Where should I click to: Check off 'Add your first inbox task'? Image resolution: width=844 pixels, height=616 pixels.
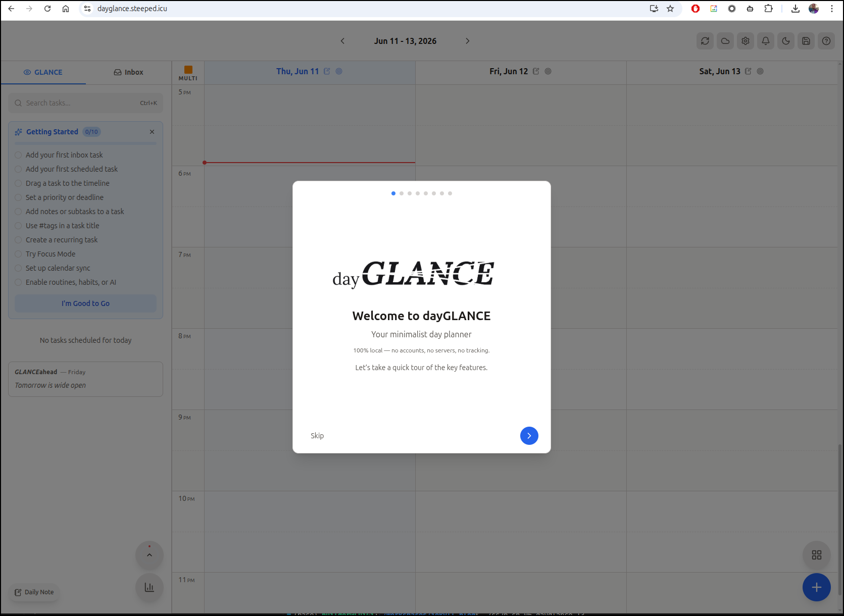18,155
